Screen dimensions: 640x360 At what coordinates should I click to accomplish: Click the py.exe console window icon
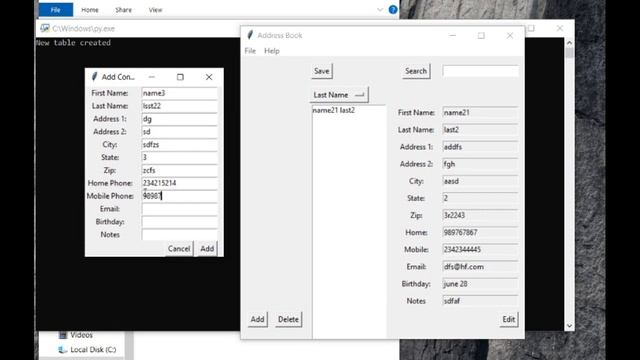point(44,28)
